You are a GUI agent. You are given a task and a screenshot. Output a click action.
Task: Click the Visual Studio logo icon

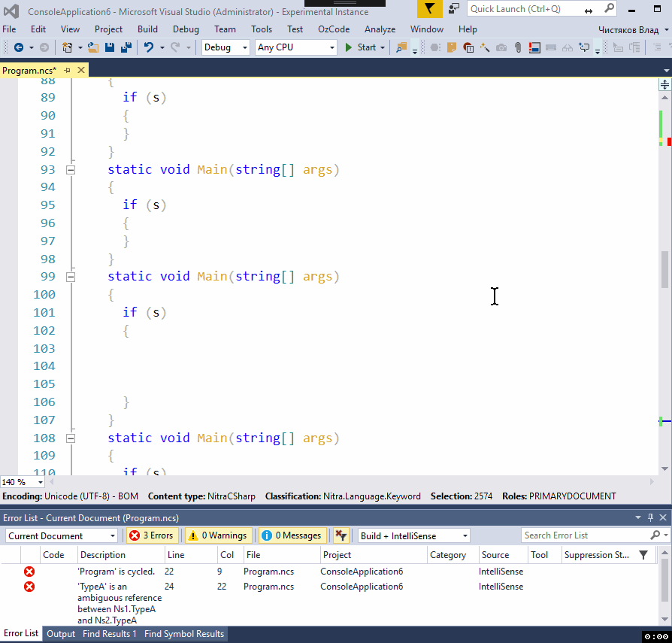click(x=11, y=11)
